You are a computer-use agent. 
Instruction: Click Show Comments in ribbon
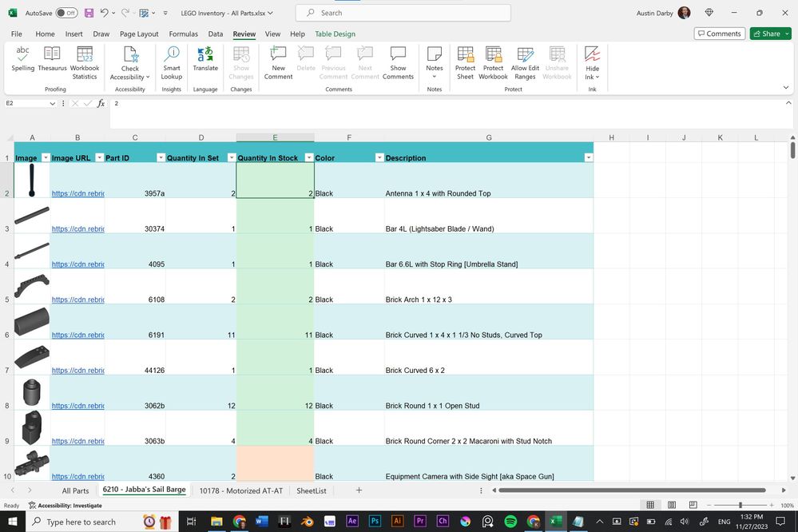[398, 63]
